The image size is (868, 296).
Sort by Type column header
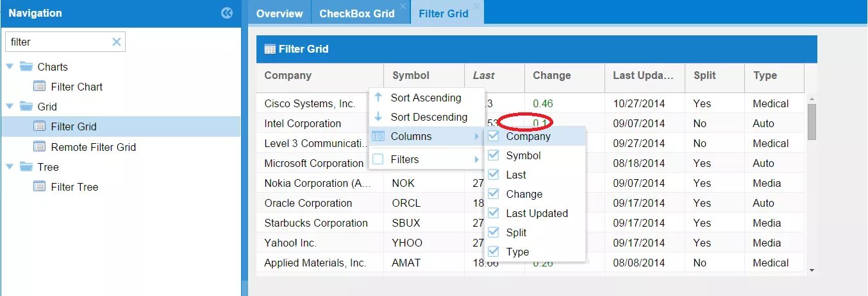(x=774, y=76)
